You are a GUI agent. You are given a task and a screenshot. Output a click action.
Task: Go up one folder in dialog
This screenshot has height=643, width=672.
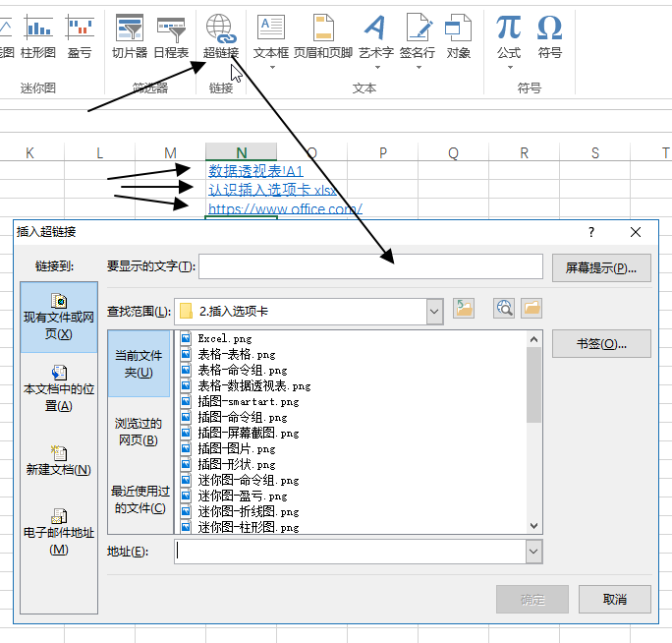click(x=464, y=310)
